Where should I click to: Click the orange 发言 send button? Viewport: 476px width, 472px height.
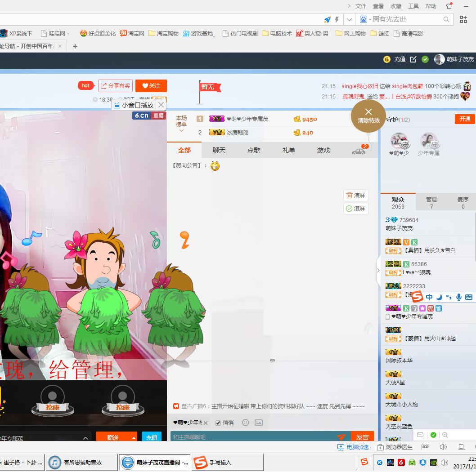(x=363, y=437)
